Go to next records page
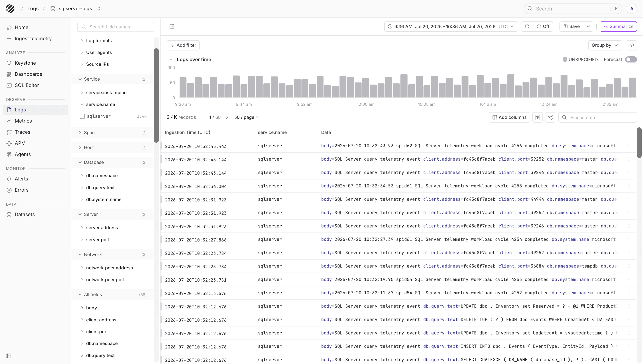The image size is (643, 364). pos(227,117)
